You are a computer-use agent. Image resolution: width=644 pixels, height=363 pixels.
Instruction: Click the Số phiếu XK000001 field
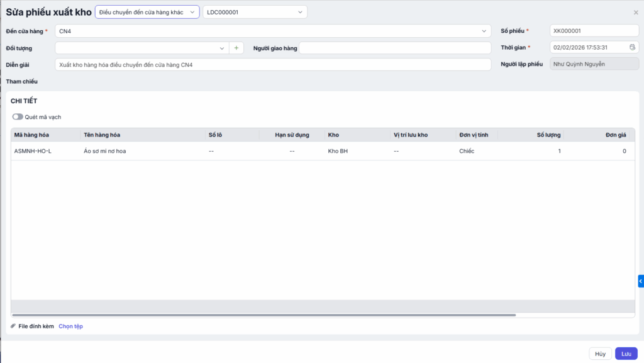coord(594,31)
